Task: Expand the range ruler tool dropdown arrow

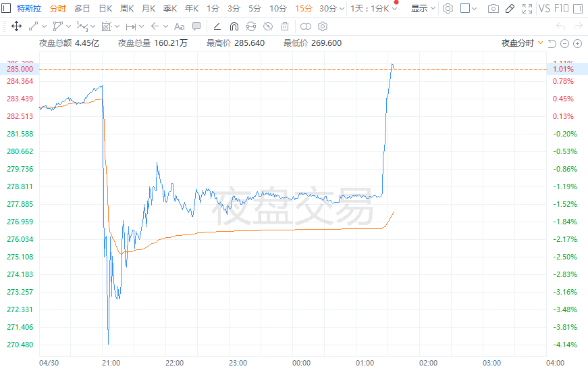Action: tap(141, 26)
